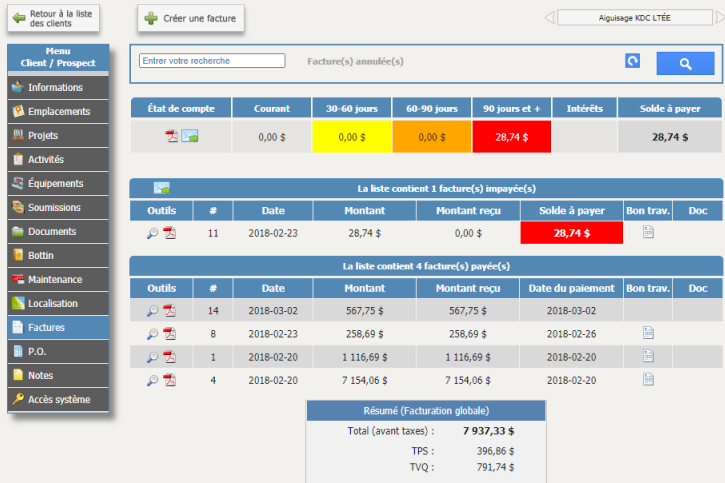Open the PDF of invoice 4
This screenshot has width=725, height=483.
click(170, 380)
